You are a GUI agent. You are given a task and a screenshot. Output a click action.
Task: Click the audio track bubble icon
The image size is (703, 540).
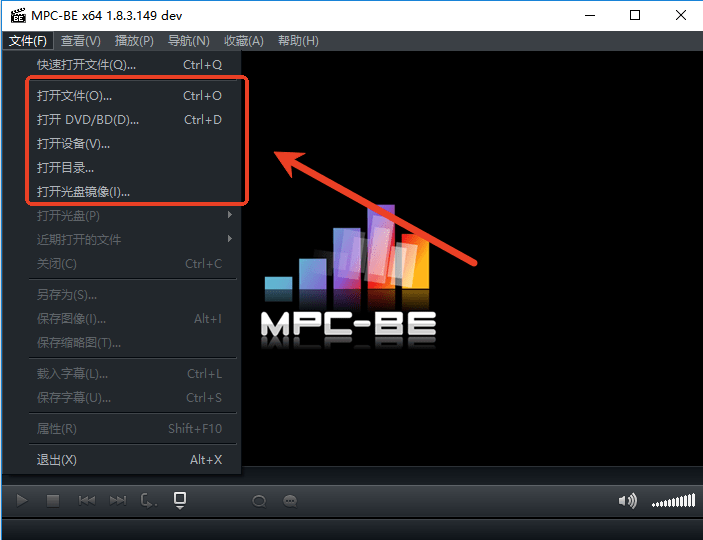click(x=259, y=501)
